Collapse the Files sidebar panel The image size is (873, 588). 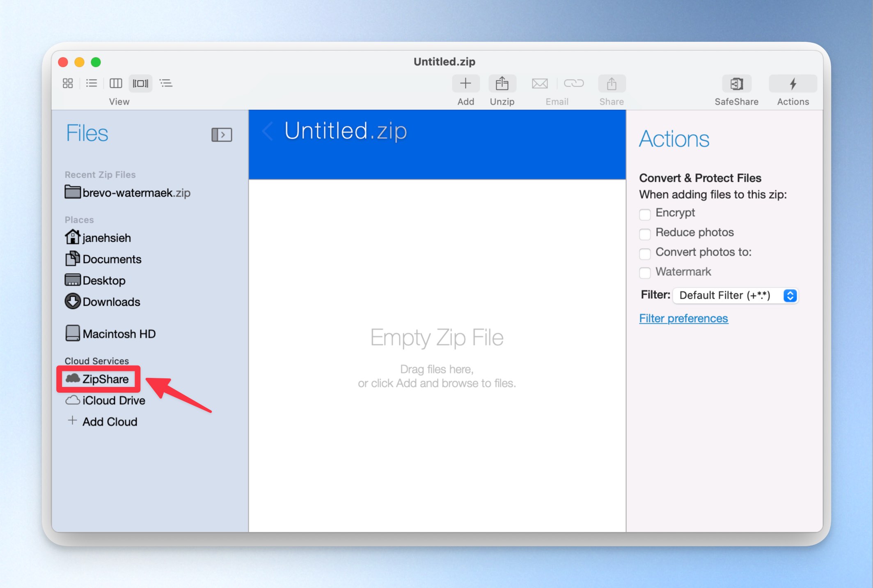click(222, 135)
